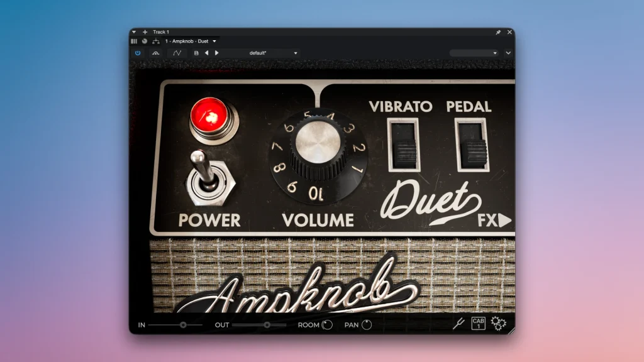Close the Ampknob plugin window

tap(509, 32)
